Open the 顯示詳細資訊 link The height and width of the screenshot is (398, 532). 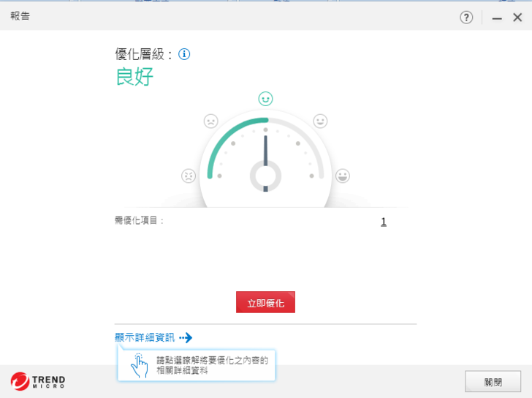click(145, 338)
